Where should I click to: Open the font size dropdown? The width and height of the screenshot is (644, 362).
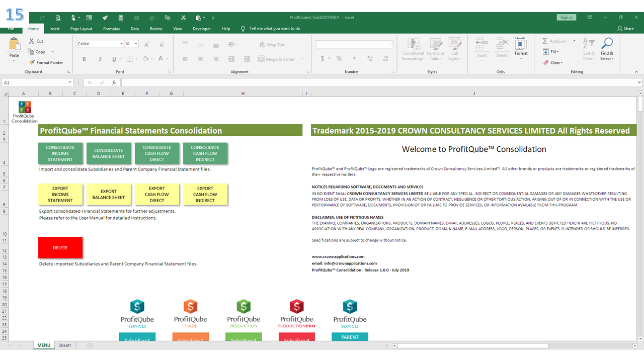point(136,44)
